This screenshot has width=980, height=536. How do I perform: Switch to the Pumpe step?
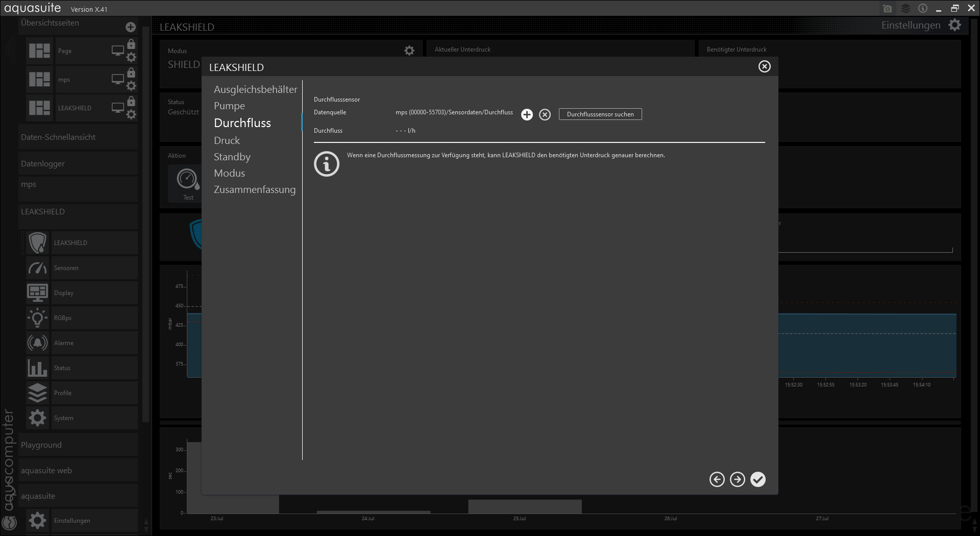coord(229,106)
